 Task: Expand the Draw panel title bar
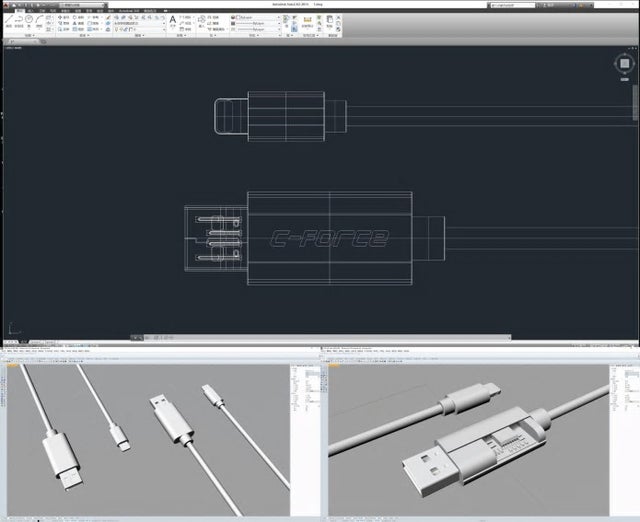tap(30, 37)
